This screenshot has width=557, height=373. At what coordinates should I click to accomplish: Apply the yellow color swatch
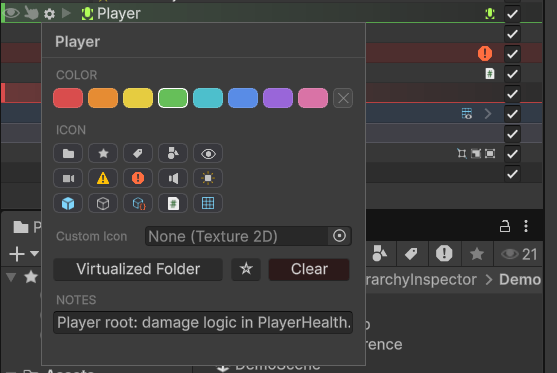138,98
